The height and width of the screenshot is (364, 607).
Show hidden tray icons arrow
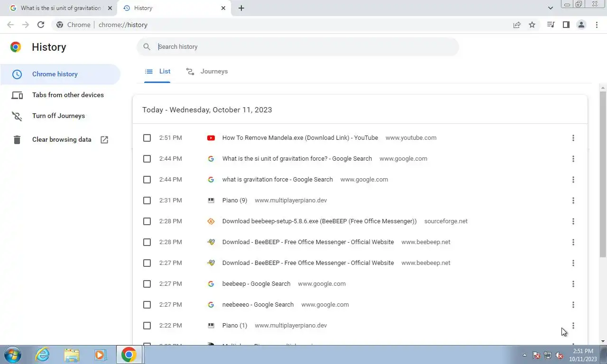(524, 355)
